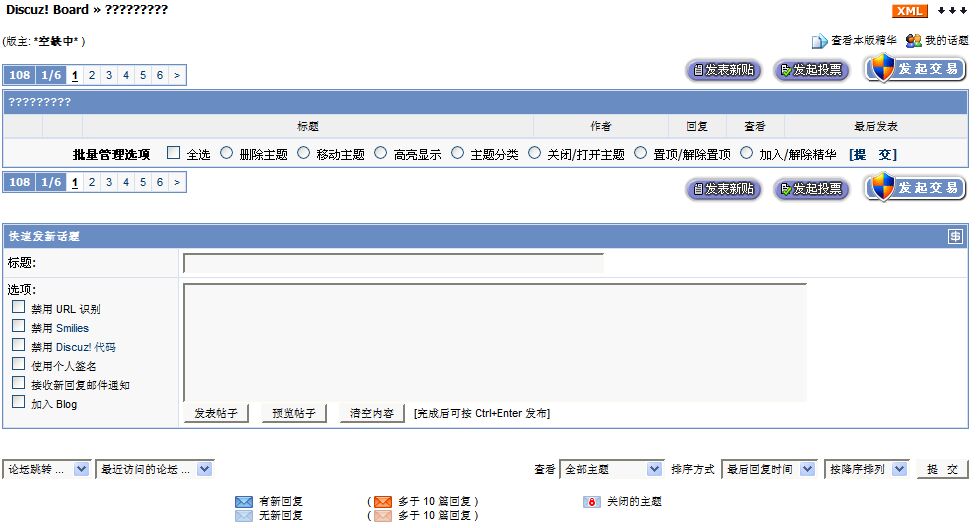Click the orange XML feed icon

click(909, 11)
